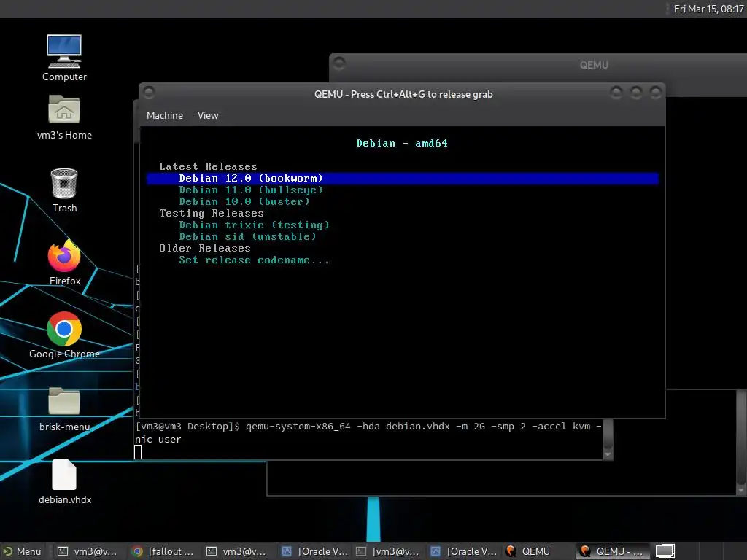
Task: Switch to [vm3@v... terminal taskbar item
Action: coord(388,551)
